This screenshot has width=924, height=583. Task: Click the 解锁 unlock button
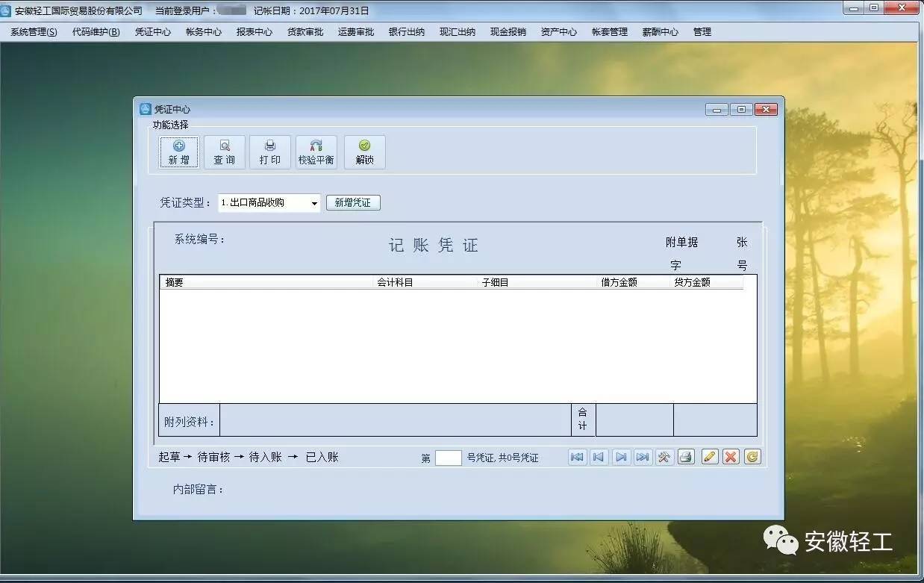pyautogui.click(x=365, y=152)
